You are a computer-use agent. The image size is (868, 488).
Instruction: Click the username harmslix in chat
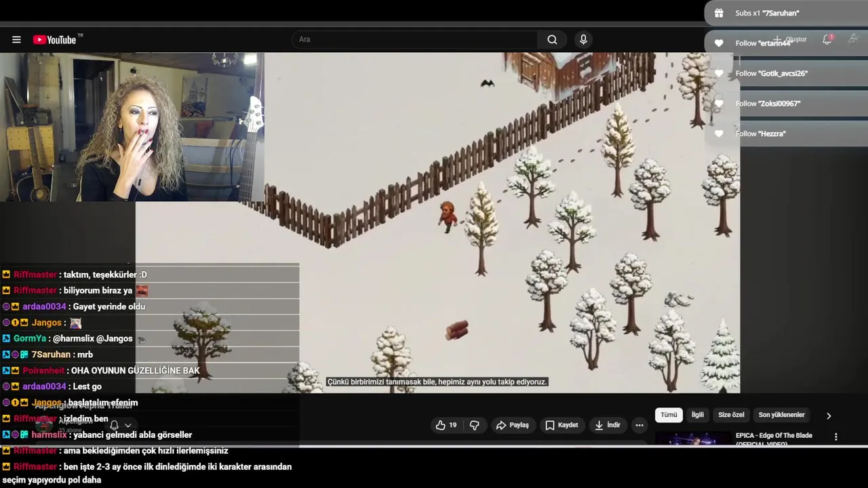coord(49,434)
